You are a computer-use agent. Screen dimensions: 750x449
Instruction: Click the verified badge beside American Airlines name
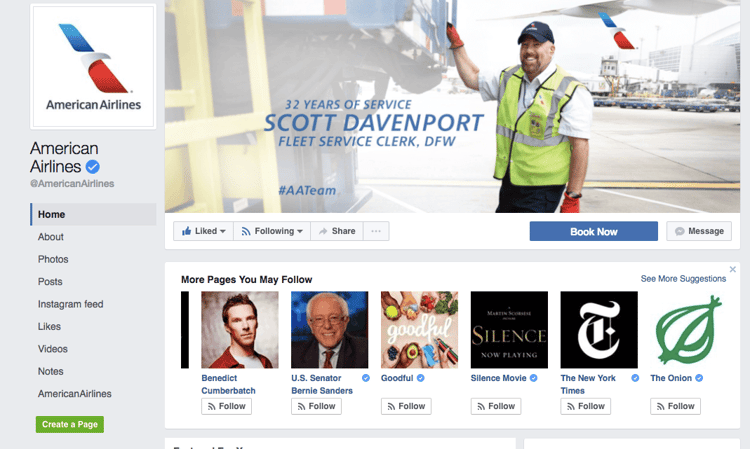93,167
